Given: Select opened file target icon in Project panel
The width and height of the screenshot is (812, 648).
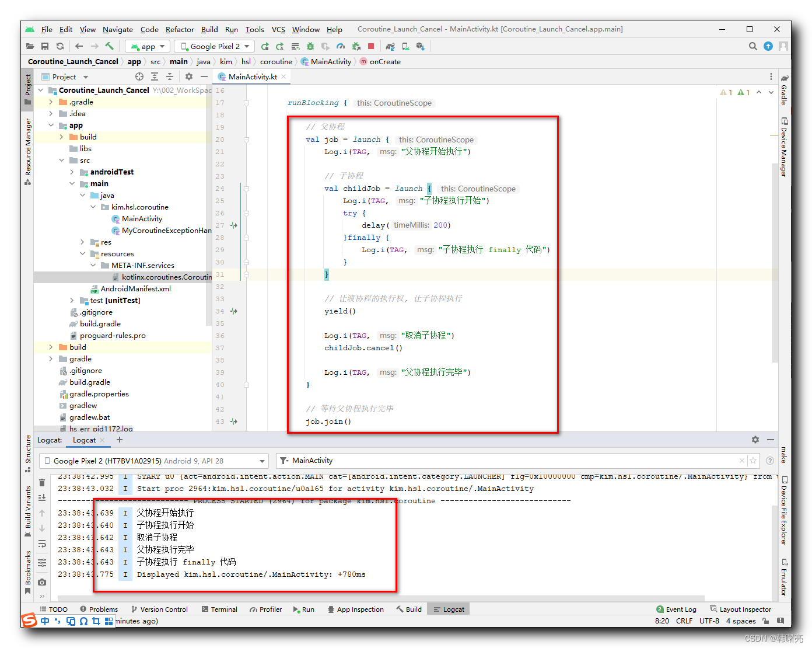Looking at the screenshot, I should (139, 76).
